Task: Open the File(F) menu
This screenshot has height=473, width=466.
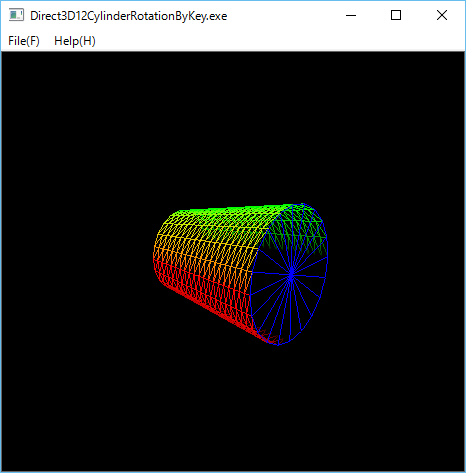Action: [x=24, y=41]
